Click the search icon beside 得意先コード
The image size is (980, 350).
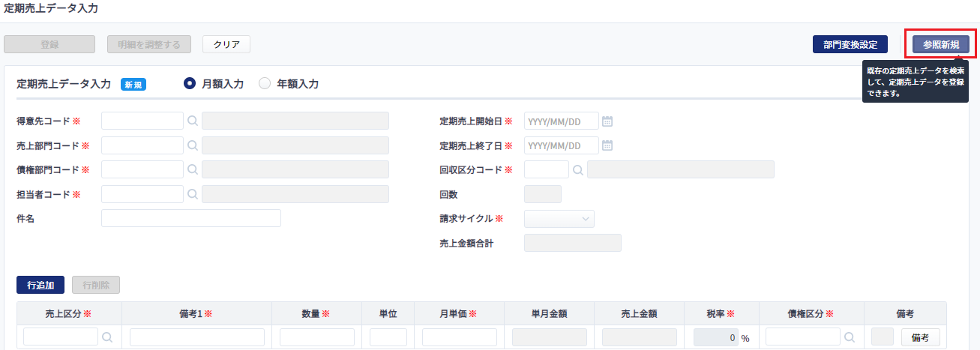pyautogui.click(x=193, y=121)
